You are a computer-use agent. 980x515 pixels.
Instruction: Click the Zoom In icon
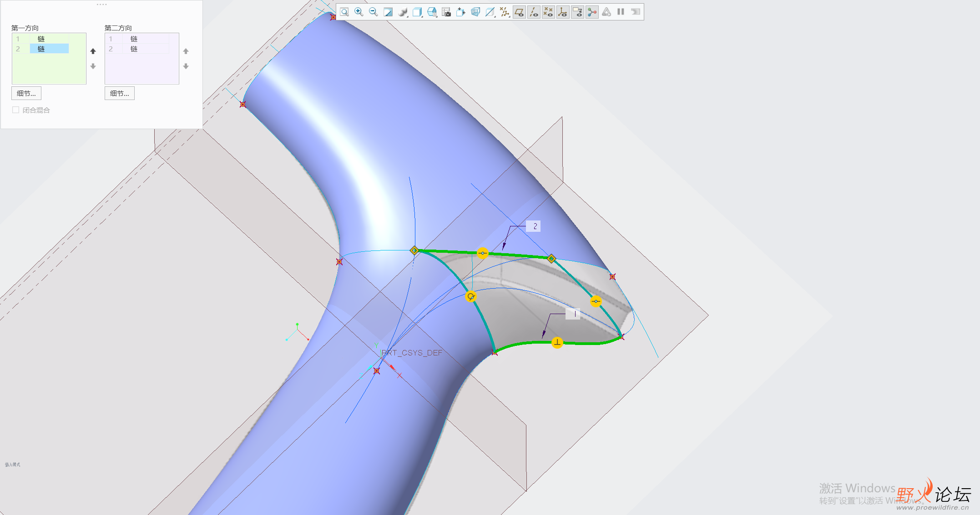point(359,12)
